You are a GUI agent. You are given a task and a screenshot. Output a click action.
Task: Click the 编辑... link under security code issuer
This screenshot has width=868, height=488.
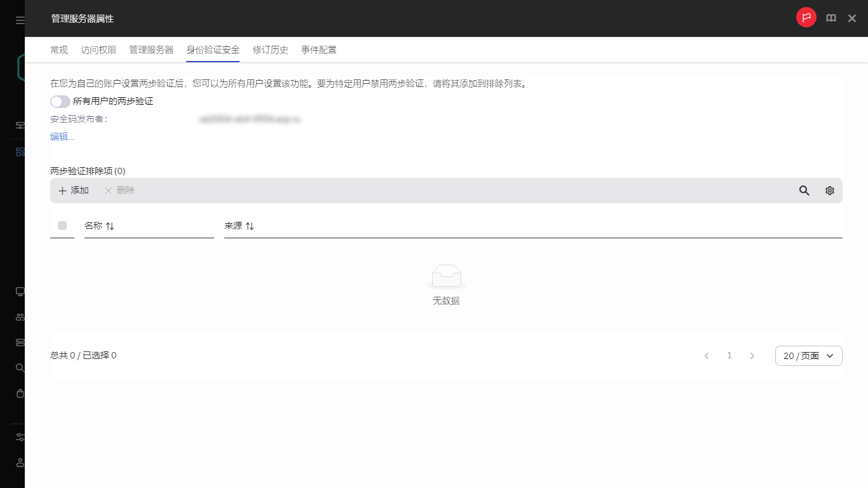62,136
